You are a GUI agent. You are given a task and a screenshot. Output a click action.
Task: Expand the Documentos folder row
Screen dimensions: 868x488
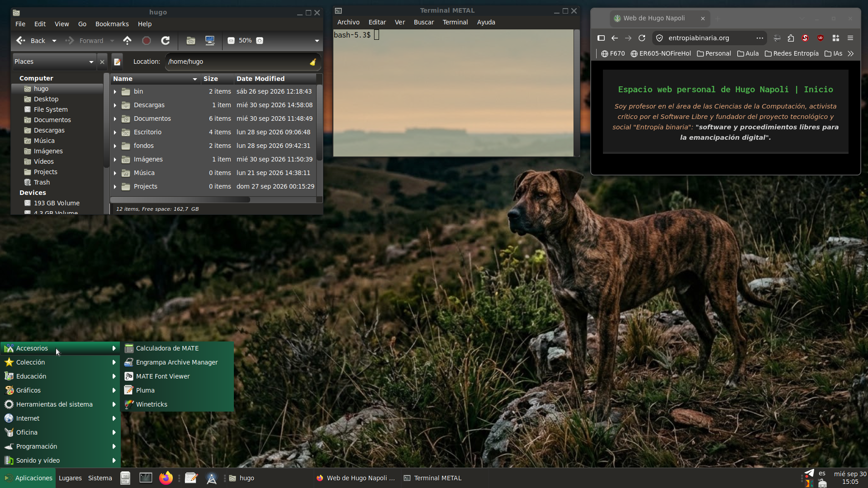point(115,118)
